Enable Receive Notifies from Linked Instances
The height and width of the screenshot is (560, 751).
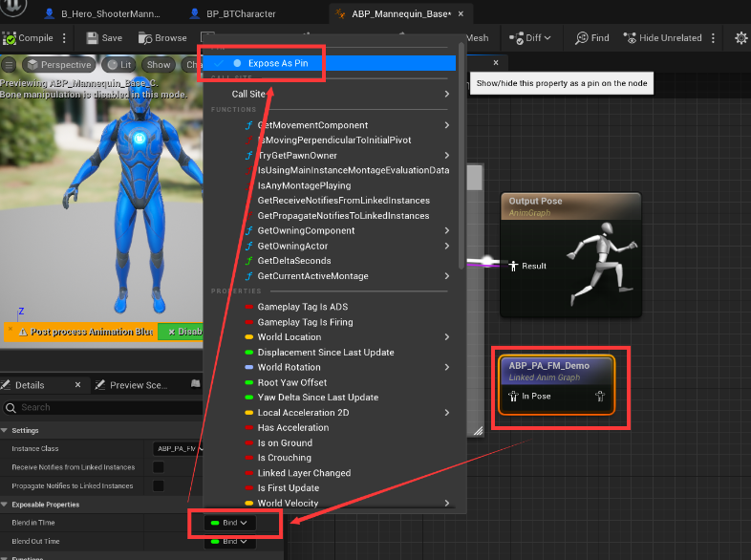click(158, 467)
